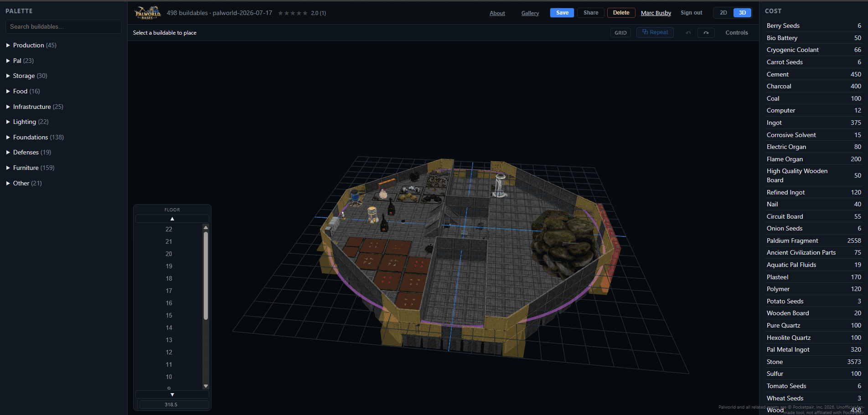The height and width of the screenshot is (415, 868).
Task: Click scrollbar down arrow in floor list
Action: coord(206,386)
